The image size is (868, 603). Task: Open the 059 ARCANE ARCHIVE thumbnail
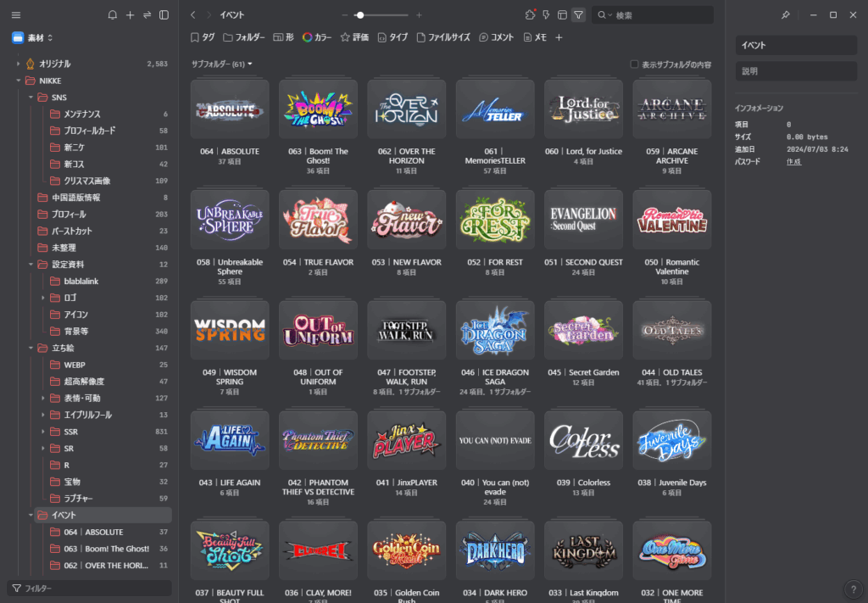(672, 109)
